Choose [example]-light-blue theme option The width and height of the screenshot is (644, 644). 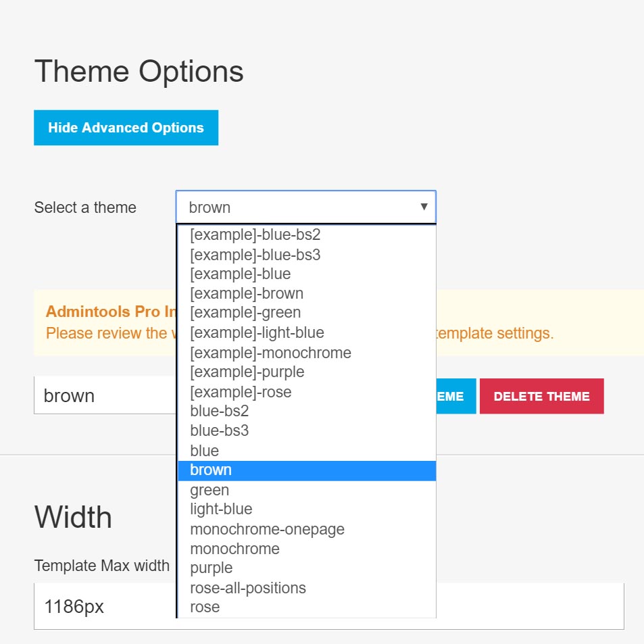306,332
